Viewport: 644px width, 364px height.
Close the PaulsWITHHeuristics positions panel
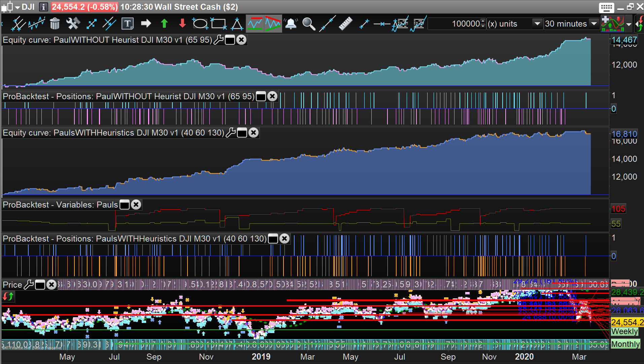pos(284,239)
